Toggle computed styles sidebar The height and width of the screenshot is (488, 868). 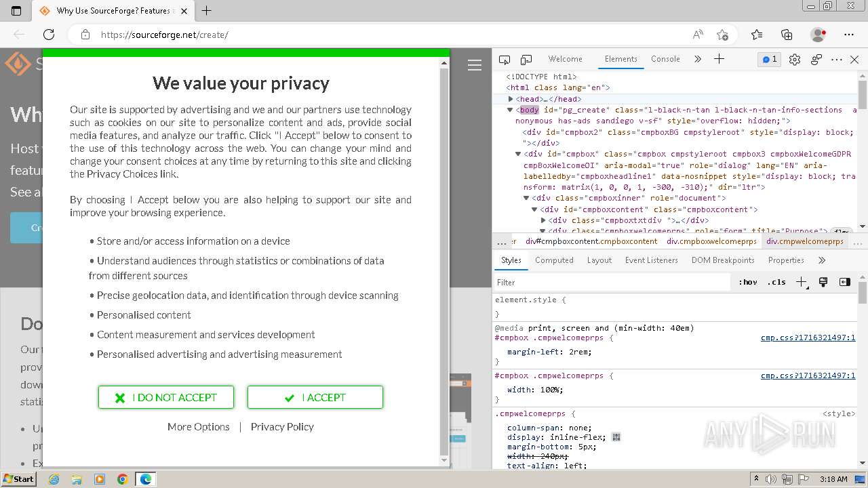coord(845,282)
